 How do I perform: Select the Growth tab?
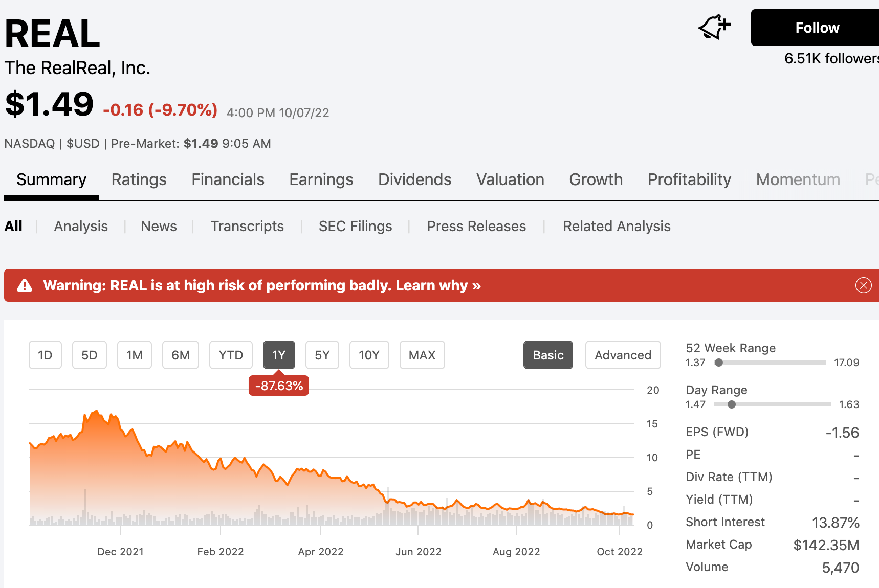pos(596,179)
